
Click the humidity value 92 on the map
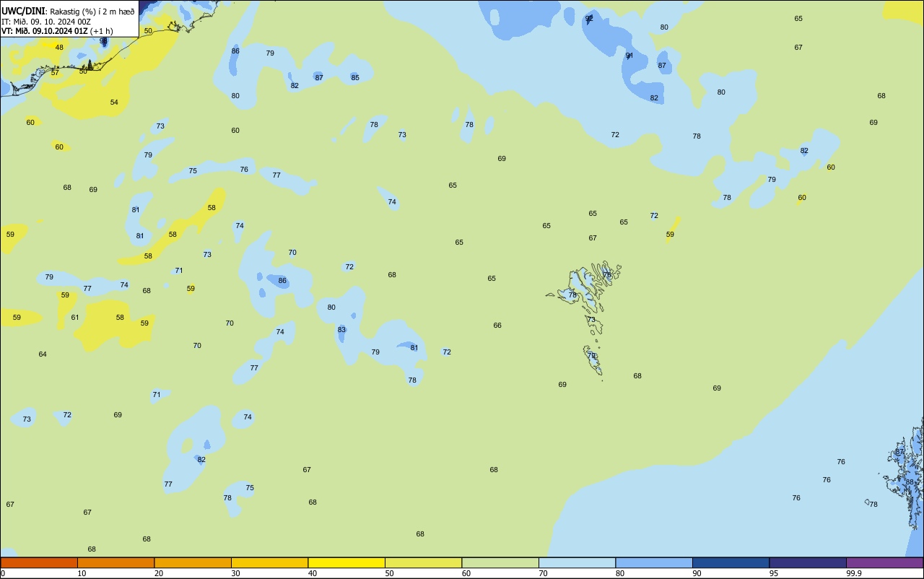[589, 19]
